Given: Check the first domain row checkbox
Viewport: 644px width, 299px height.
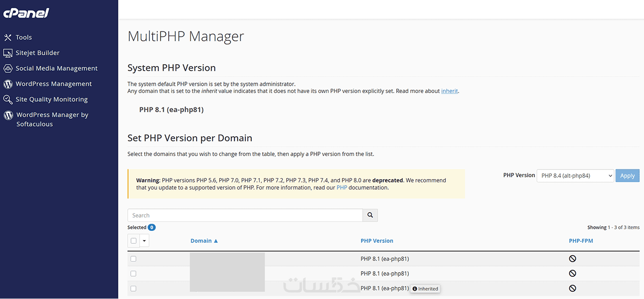Looking at the screenshot, I should [133, 259].
